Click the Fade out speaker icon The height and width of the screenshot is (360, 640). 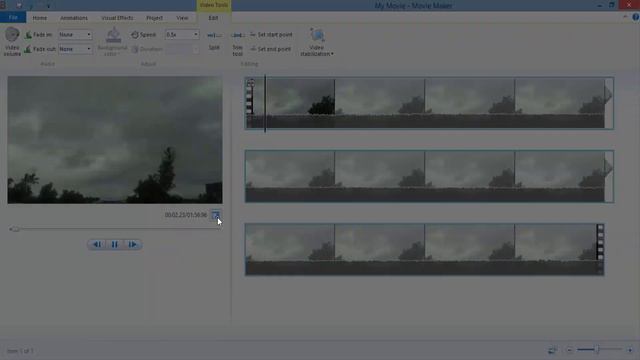28,49
